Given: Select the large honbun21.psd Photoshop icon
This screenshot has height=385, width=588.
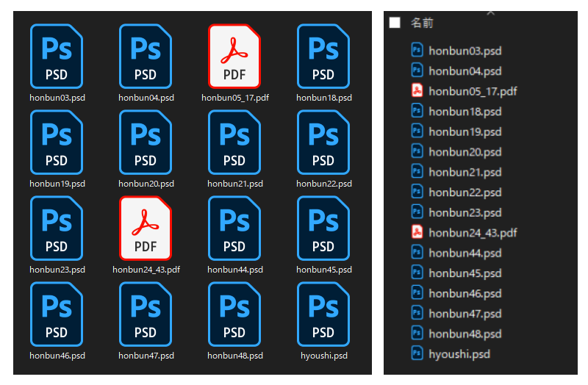Looking at the screenshot, I should click(x=234, y=143).
